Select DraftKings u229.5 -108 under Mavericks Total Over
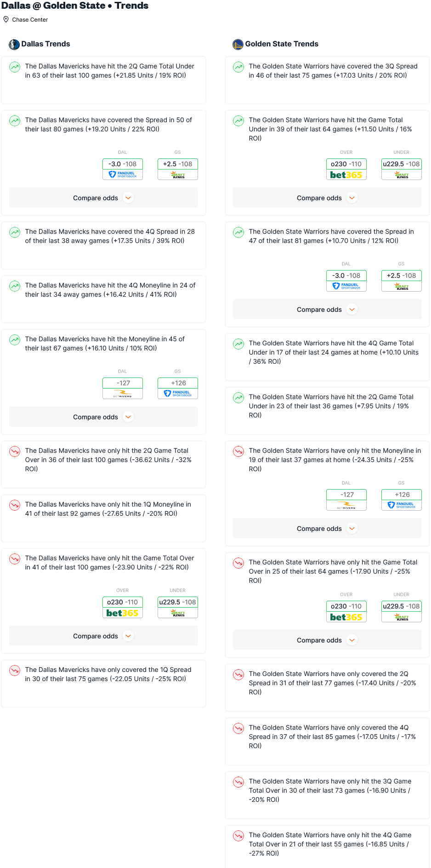 [178, 607]
